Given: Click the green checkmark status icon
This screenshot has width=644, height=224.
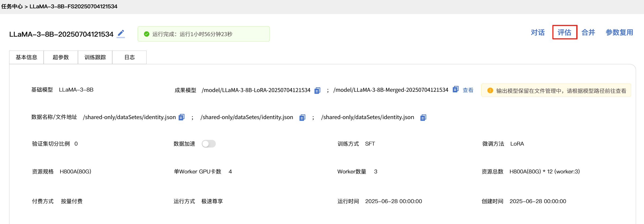Looking at the screenshot, I should point(147,34).
